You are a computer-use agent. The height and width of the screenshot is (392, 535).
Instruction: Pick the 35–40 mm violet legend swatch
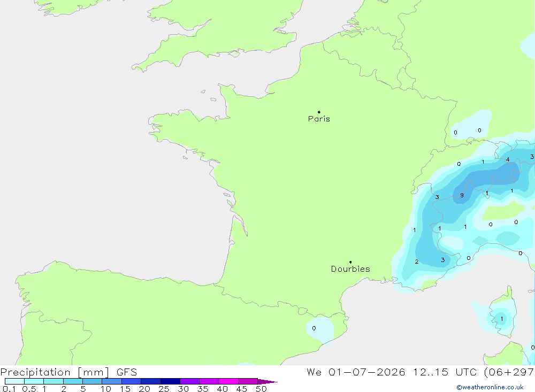(x=209, y=381)
